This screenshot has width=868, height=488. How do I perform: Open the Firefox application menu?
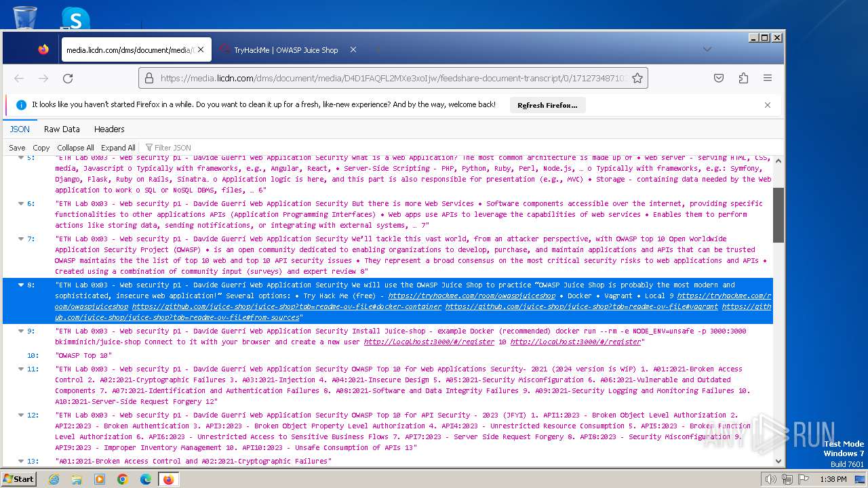(x=768, y=79)
